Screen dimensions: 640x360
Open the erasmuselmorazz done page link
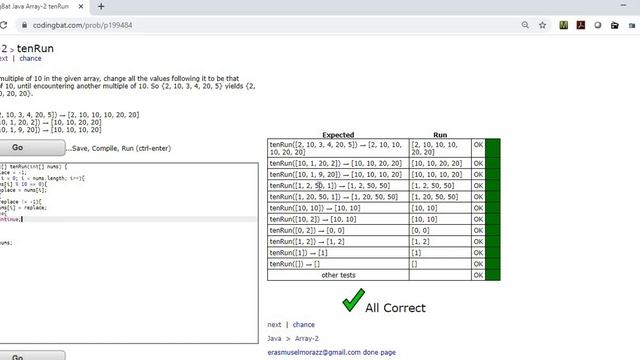331,352
